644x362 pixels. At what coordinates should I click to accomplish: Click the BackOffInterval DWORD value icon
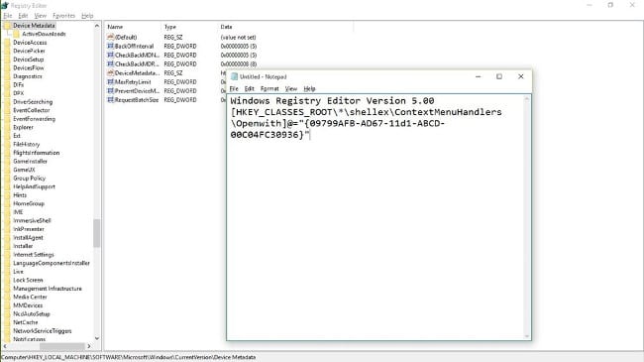(x=110, y=46)
